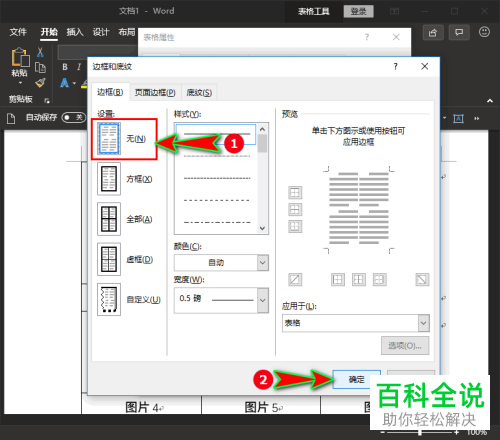The image size is (500, 440).
Task: Click the format painter brush icon
Action: click(40, 83)
